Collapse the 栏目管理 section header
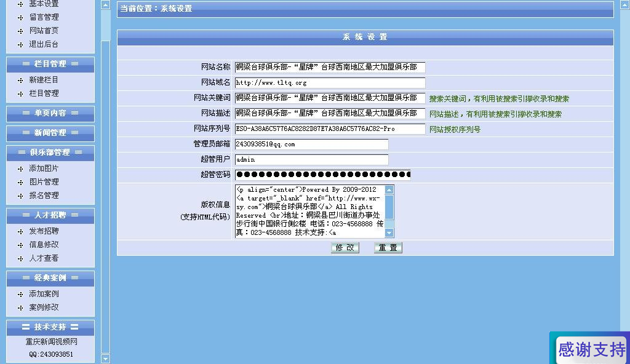This screenshot has height=364, width=630. coord(50,64)
